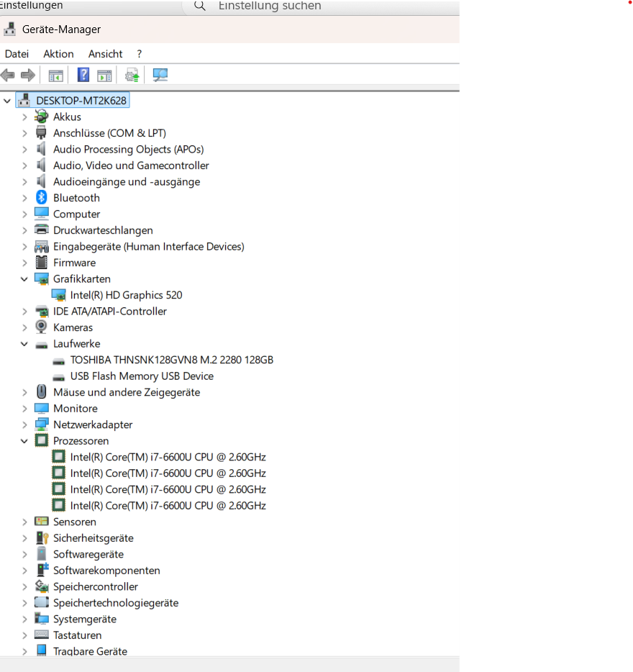Expand the Sensoren category chevron
The image size is (633, 672).
[24, 522]
